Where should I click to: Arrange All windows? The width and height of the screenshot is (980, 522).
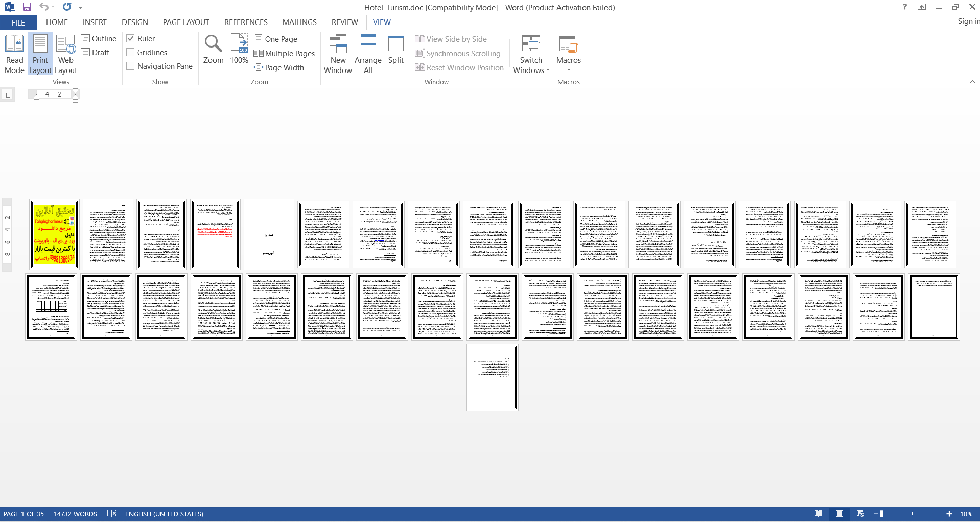coord(368,54)
